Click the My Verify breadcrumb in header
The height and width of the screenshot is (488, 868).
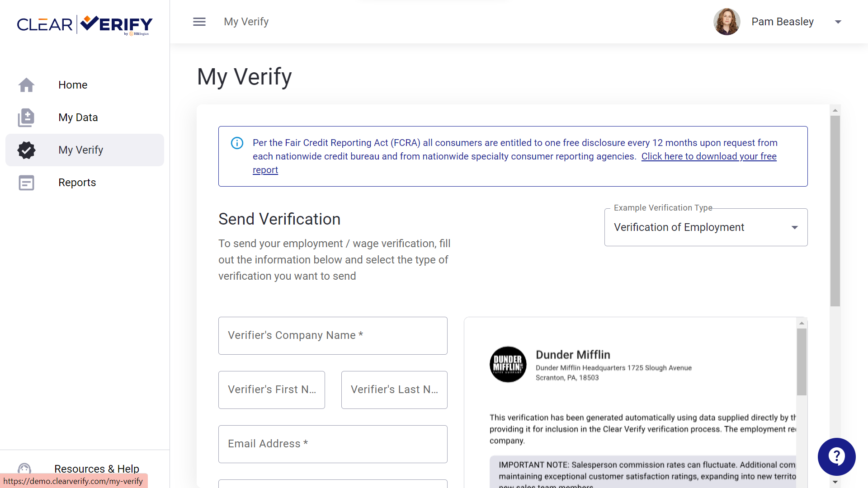tap(246, 22)
